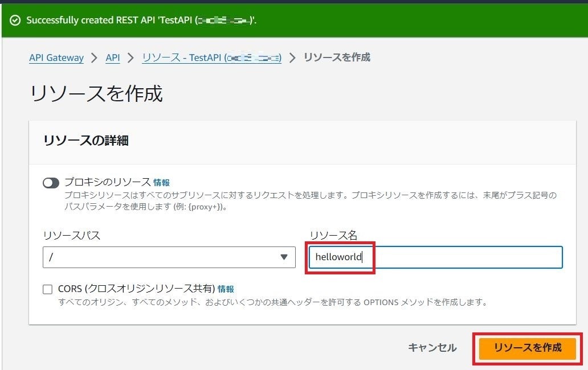Click the リソースを作成 page heading text

(96, 93)
